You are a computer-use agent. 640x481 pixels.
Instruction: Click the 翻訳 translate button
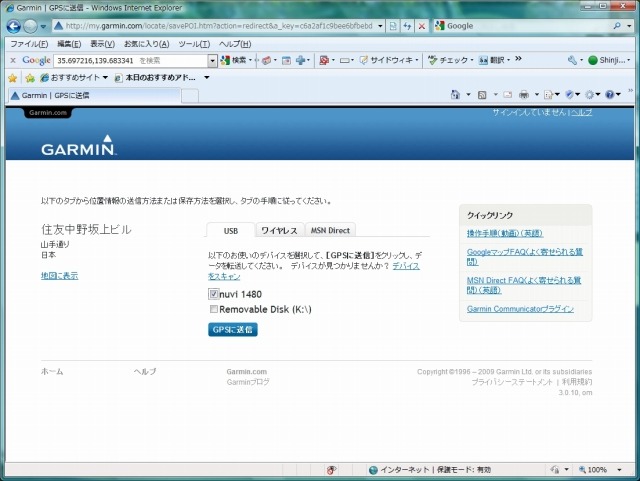click(x=494, y=60)
